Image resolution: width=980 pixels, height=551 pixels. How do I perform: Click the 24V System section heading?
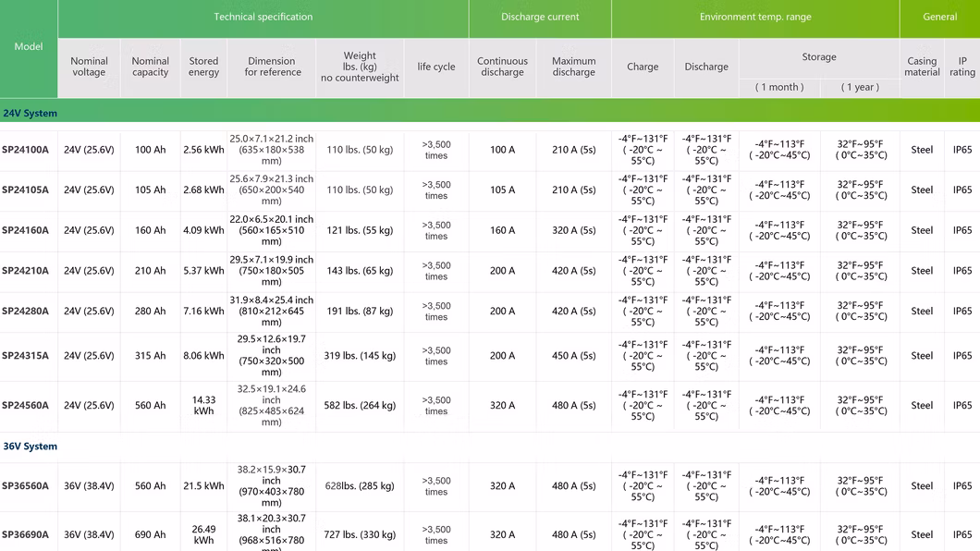click(x=31, y=113)
